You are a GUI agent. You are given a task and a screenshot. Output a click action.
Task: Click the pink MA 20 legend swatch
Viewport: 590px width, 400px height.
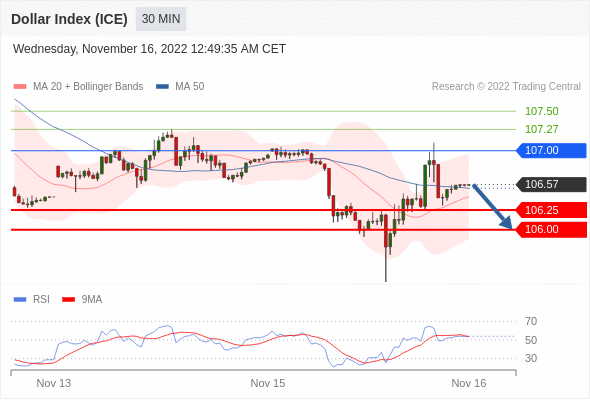click(20, 87)
